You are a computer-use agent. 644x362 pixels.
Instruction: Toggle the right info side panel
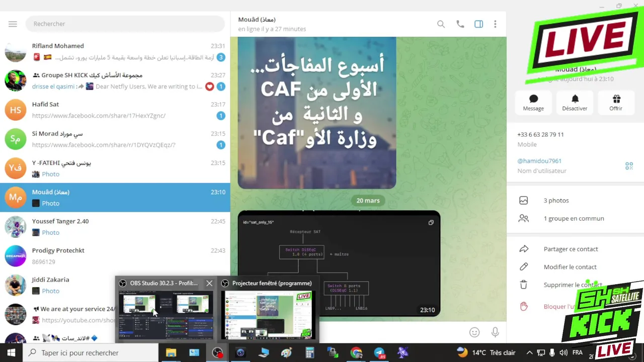tap(478, 24)
